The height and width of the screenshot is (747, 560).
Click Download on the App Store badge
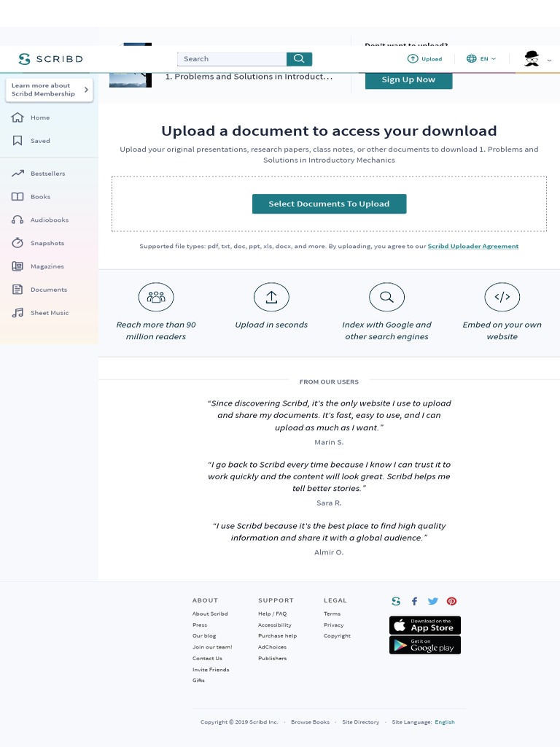pos(425,625)
